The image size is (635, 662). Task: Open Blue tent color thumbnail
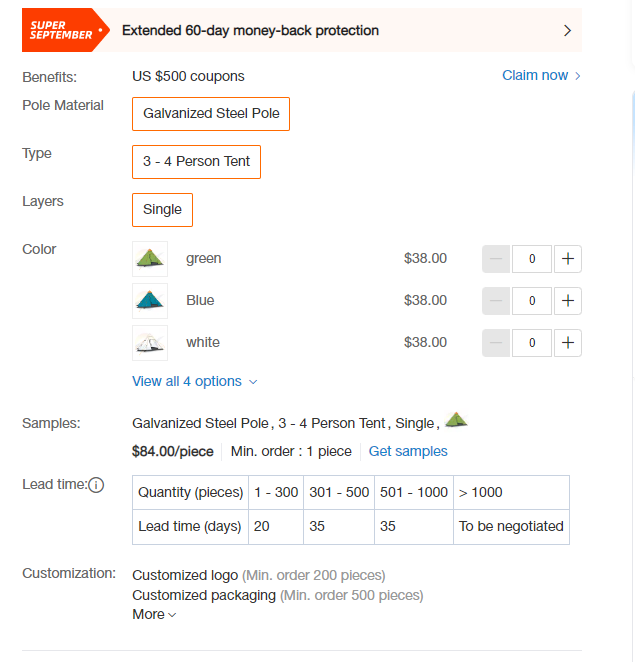coord(150,301)
